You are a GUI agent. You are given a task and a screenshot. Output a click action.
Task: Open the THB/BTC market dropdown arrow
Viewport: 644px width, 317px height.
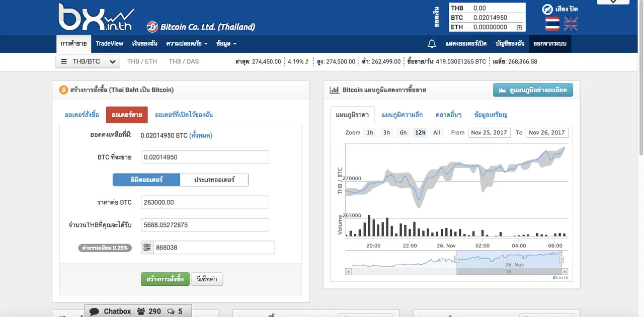[x=113, y=62]
